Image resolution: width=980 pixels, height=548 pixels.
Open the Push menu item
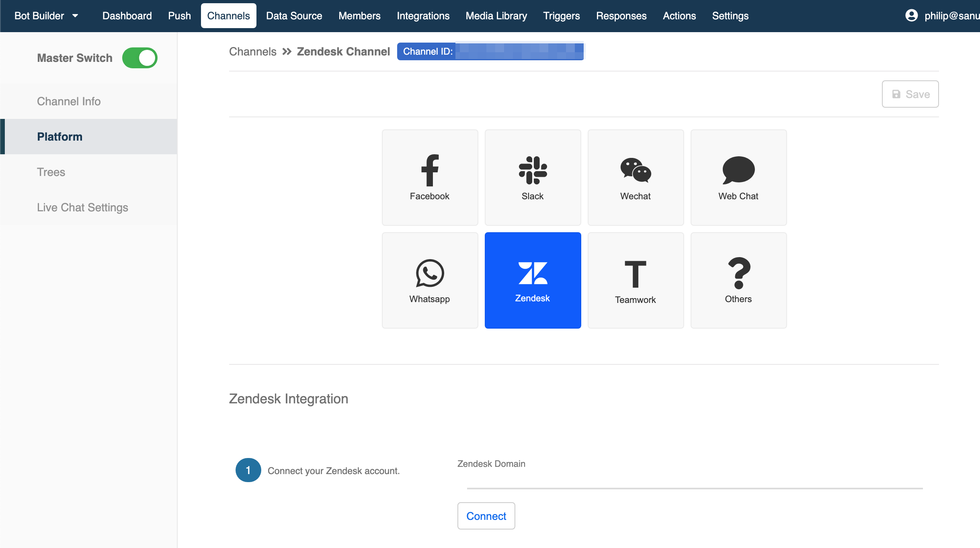point(179,16)
